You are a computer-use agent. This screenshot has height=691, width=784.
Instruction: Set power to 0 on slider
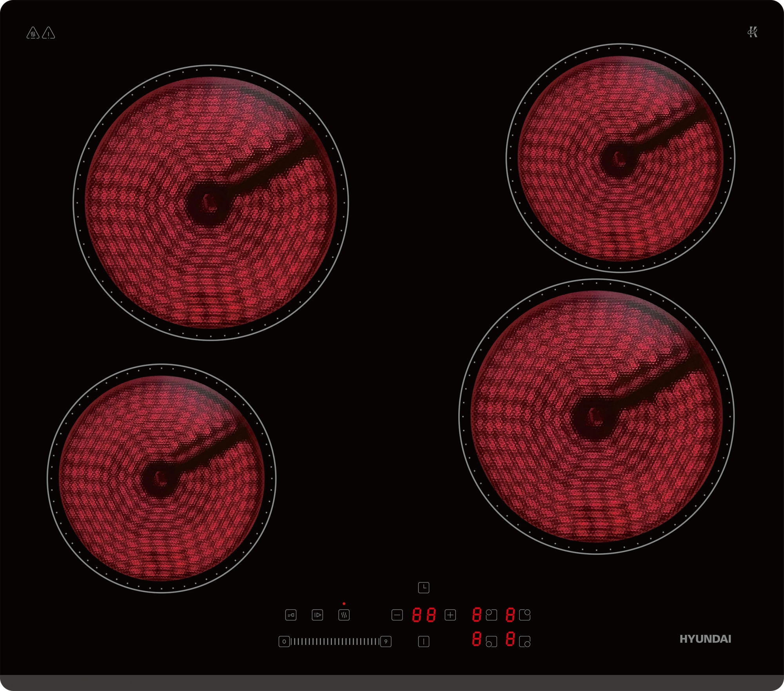click(x=284, y=642)
